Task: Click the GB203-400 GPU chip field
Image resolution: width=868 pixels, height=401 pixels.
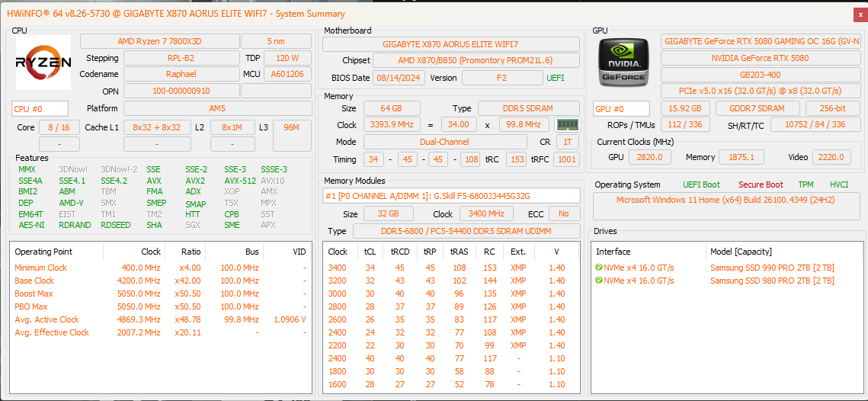Action: point(762,74)
